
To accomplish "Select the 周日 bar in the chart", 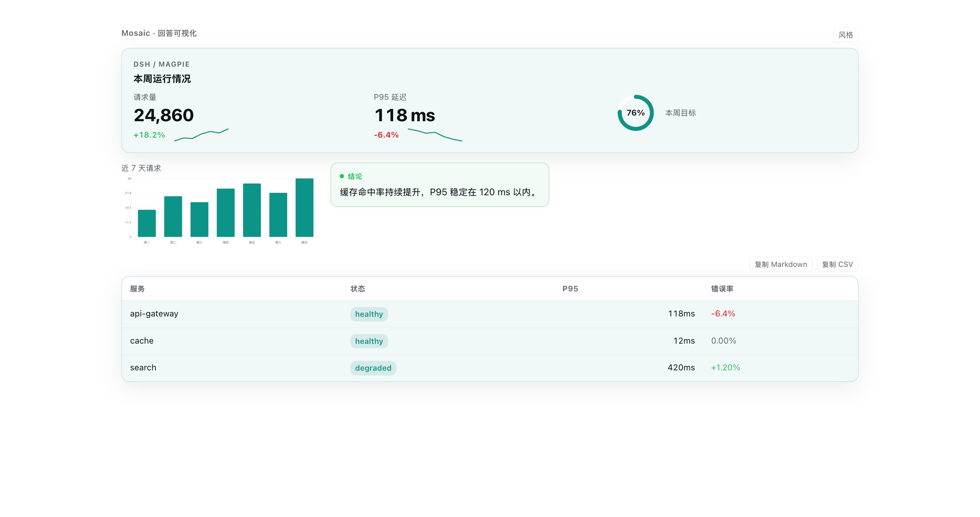I will [304, 207].
